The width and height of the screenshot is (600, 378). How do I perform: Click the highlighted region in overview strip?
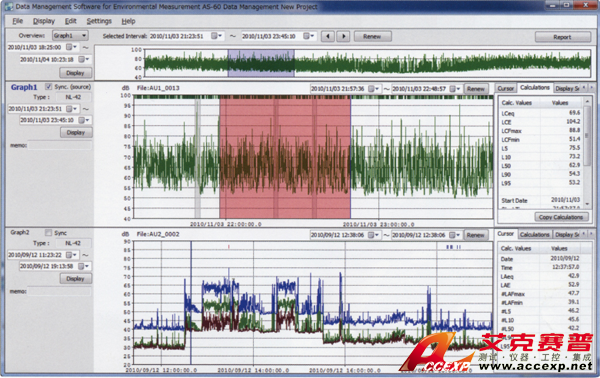(261, 63)
